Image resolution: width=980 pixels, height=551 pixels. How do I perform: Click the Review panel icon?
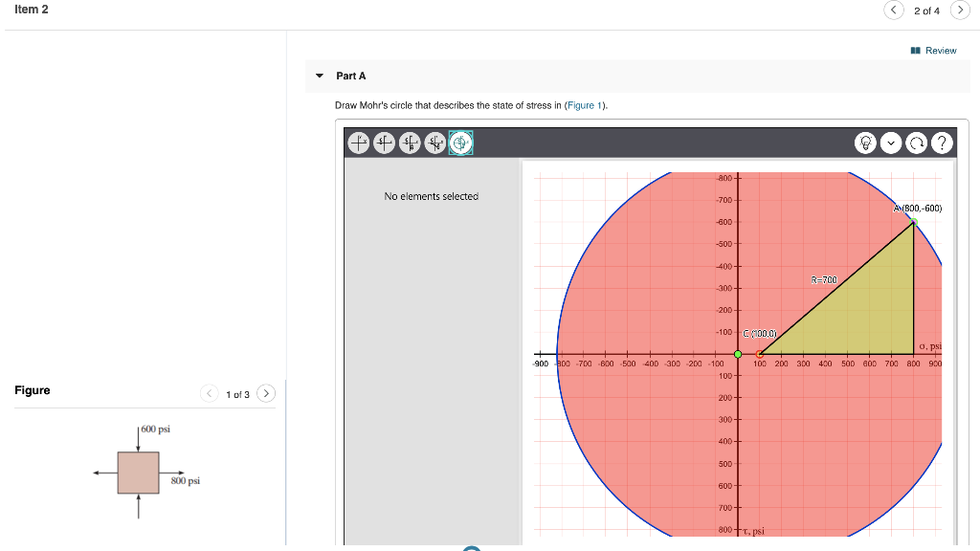tap(916, 50)
